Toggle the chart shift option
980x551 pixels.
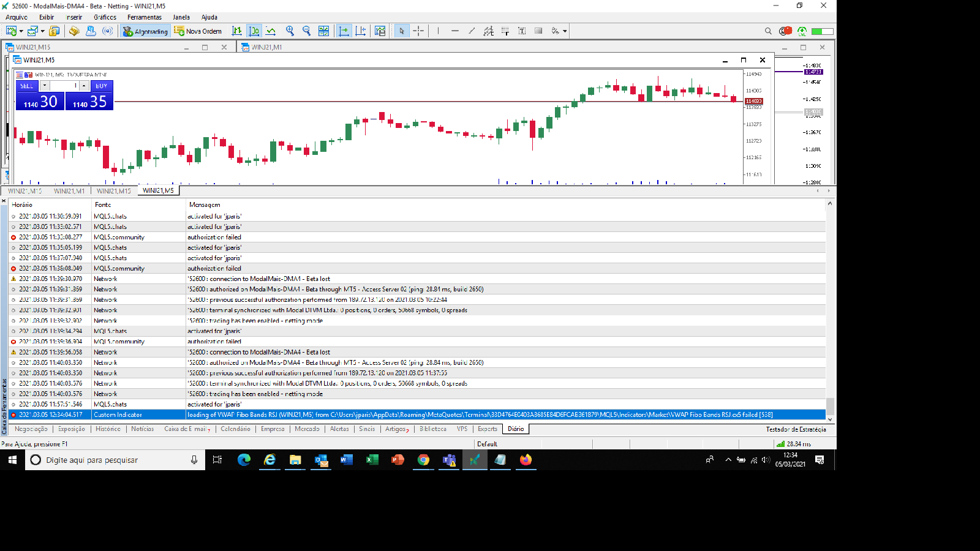coord(361,31)
